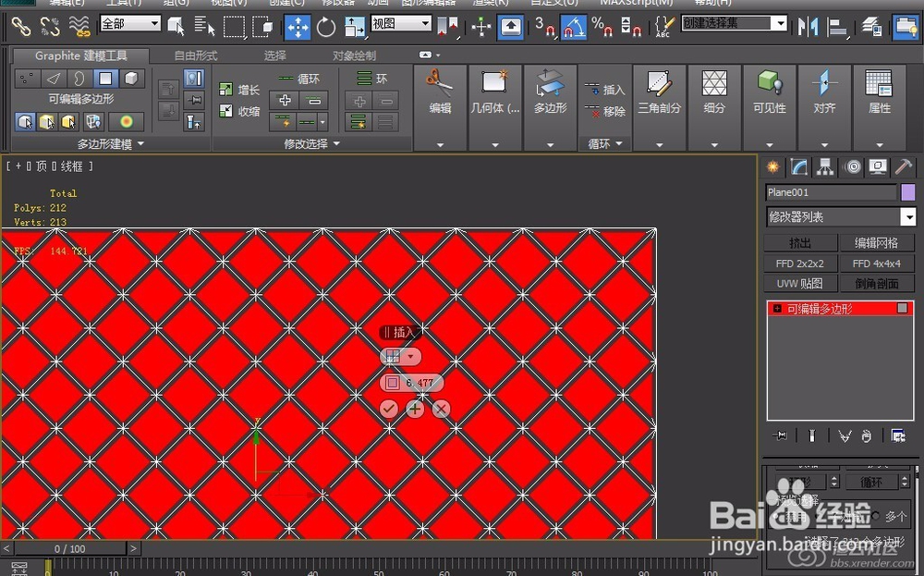Expand the 循环 panel dropdown
The height and width of the screenshot is (576, 924).
point(604,144)
